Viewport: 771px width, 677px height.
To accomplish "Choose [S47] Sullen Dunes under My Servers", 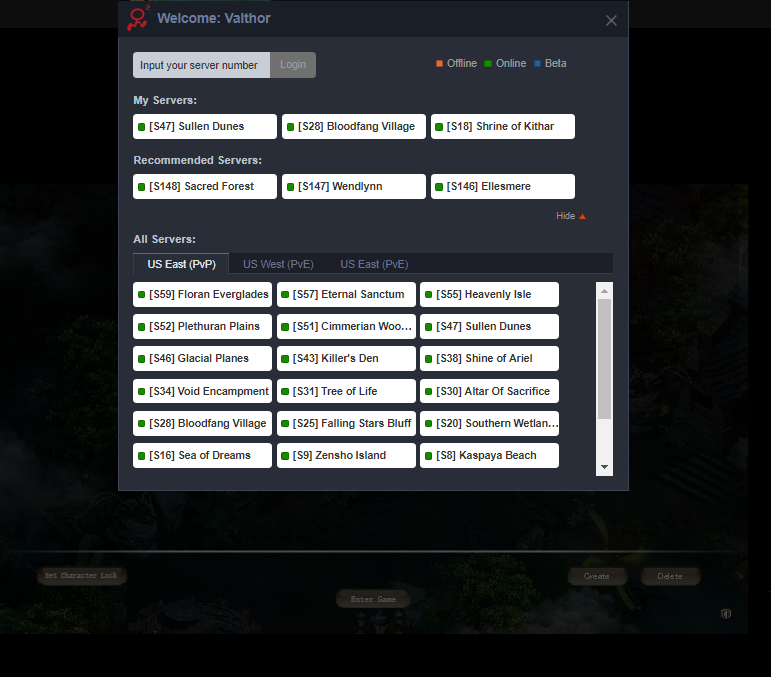I will (205, 127).
